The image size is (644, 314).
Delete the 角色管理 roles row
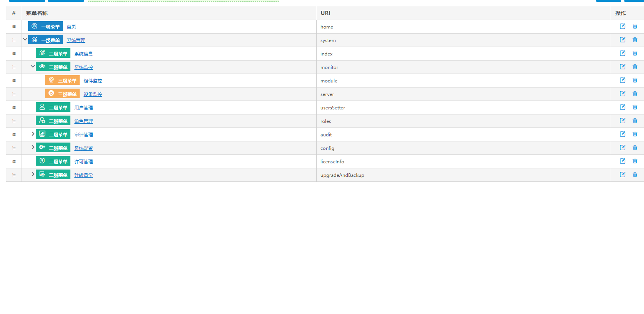(635, 121)
